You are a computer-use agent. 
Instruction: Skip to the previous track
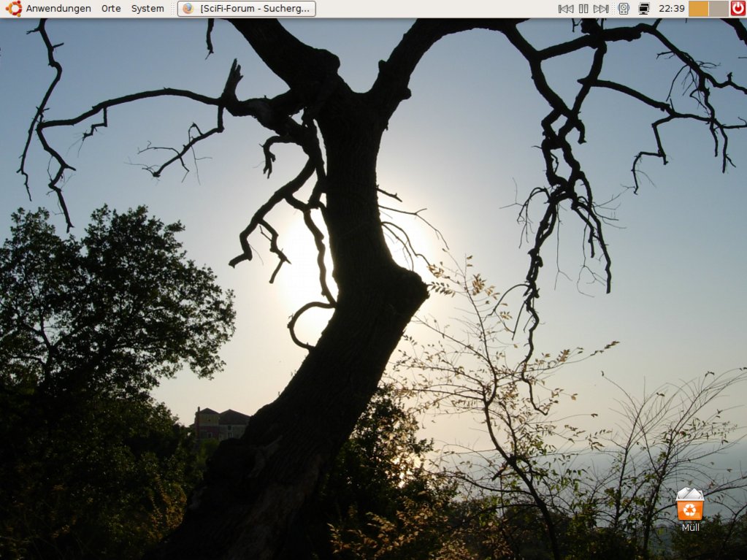pos(565,9)
